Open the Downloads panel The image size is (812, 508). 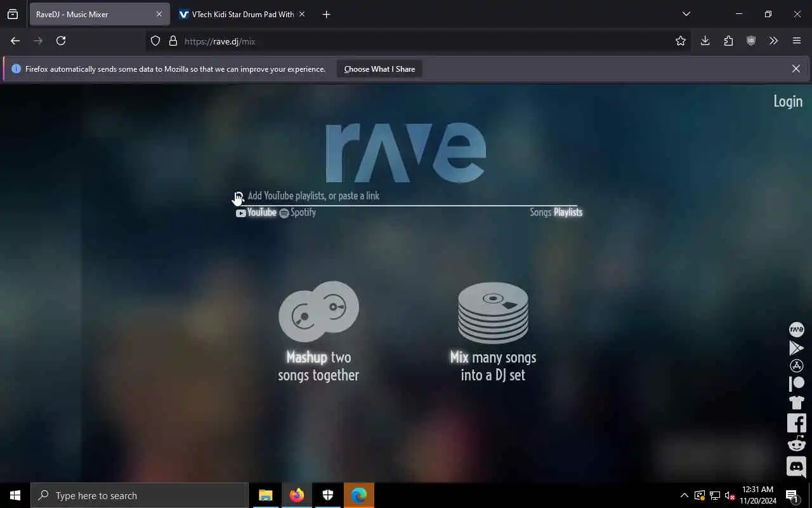[705, 41]
